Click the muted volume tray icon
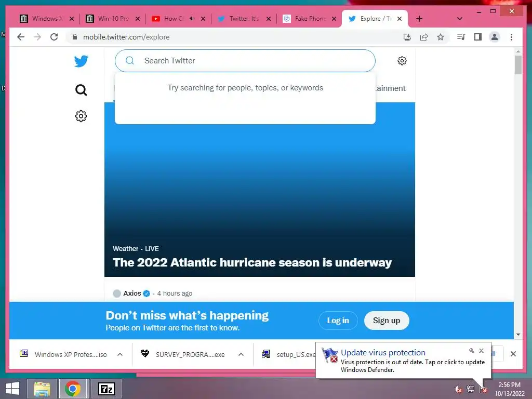 pyautogui.click(x=458, y=389)
